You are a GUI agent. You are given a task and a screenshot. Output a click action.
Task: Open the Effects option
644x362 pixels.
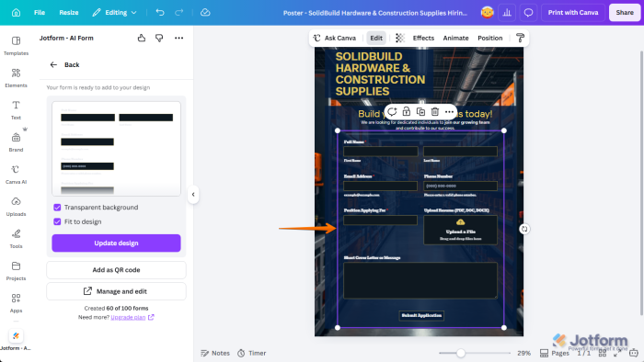click(423, 38)
